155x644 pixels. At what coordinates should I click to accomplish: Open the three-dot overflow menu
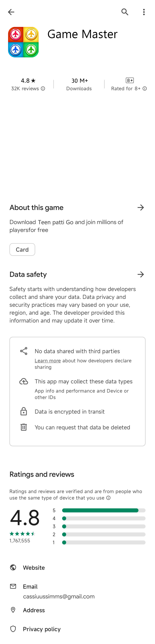[x=144, y=12]
